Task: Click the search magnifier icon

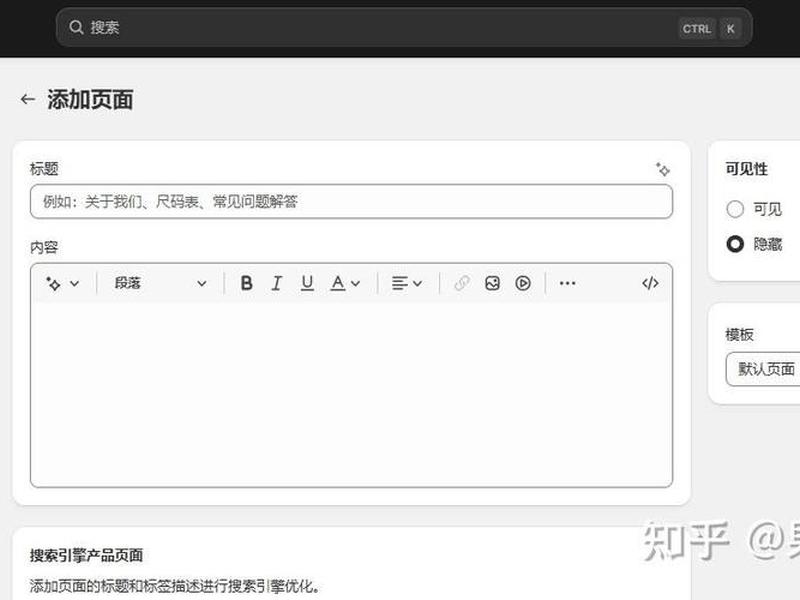Action: tap(76, 28)
